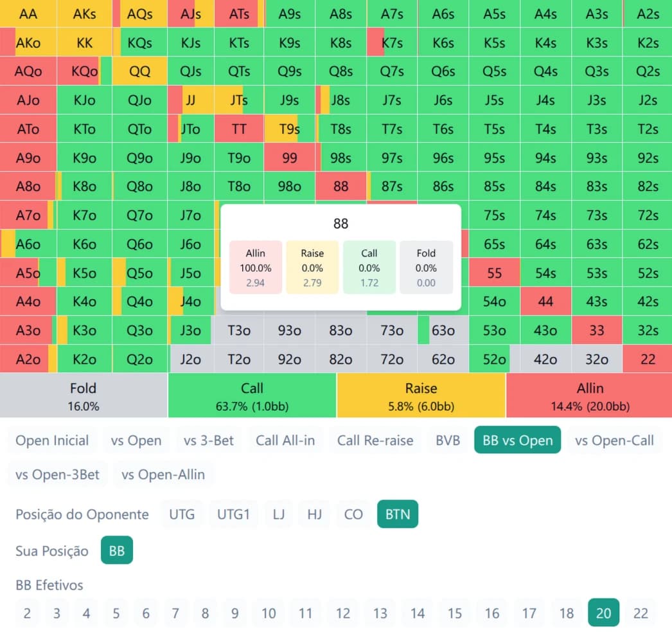Pick BTN as opponent position
This screenshot has height=632, width=672.
(398, 514)
